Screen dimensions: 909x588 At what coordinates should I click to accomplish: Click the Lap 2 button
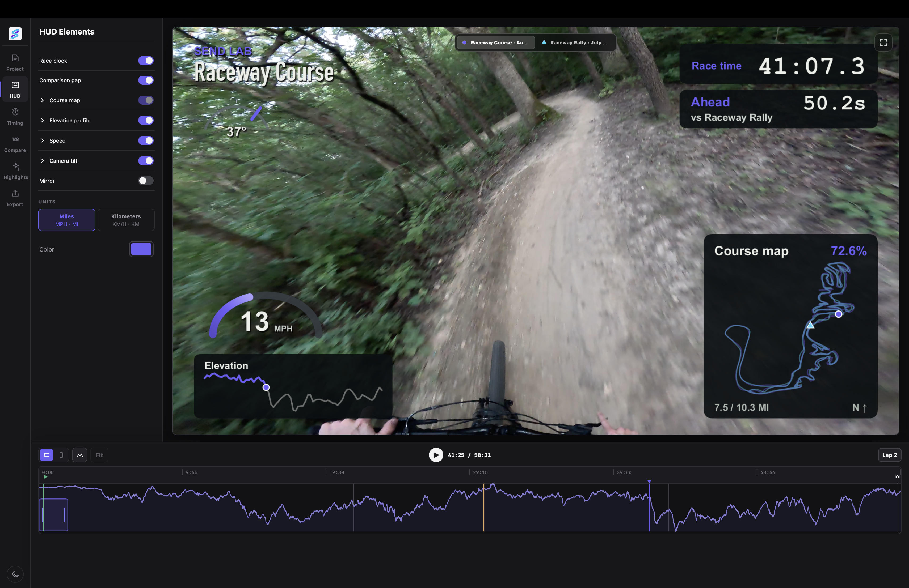click(889, 455)
